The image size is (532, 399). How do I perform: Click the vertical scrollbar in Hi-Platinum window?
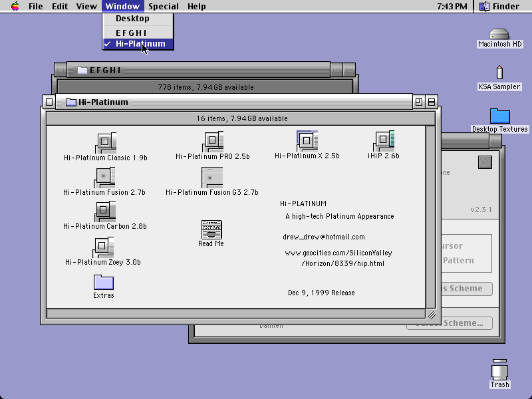coord(430,217)
